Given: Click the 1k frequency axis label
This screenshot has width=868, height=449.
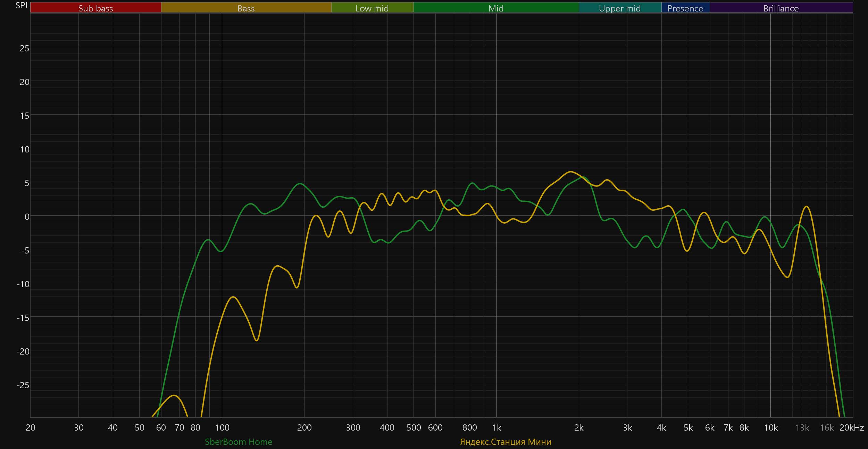Looking at the screenshot, I should point(496,427).
